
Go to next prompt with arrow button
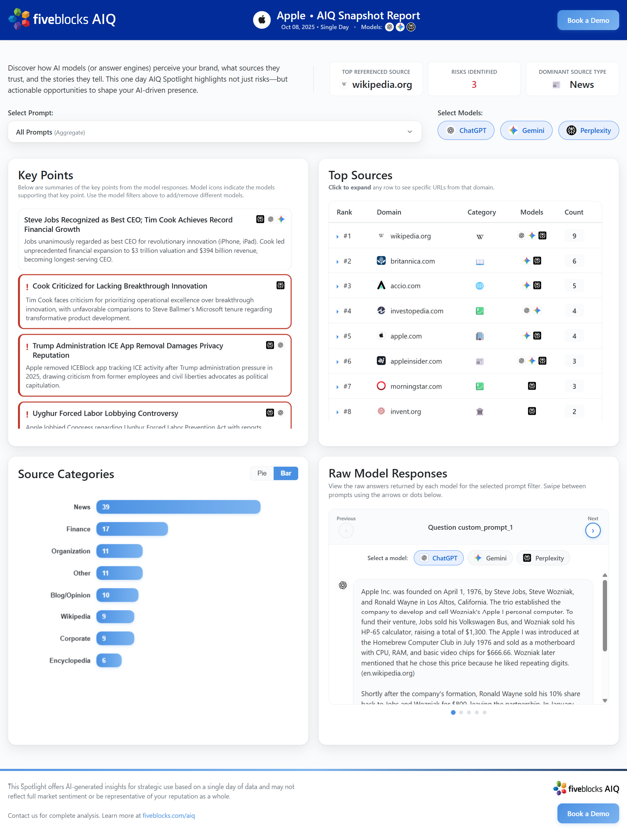tap(592, 530)
